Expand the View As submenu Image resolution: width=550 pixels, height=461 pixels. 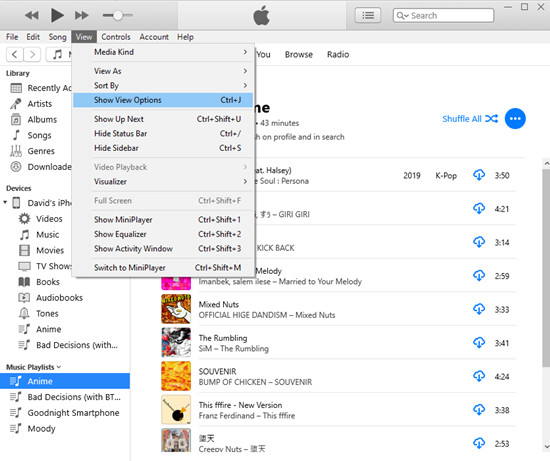(163, 71)
